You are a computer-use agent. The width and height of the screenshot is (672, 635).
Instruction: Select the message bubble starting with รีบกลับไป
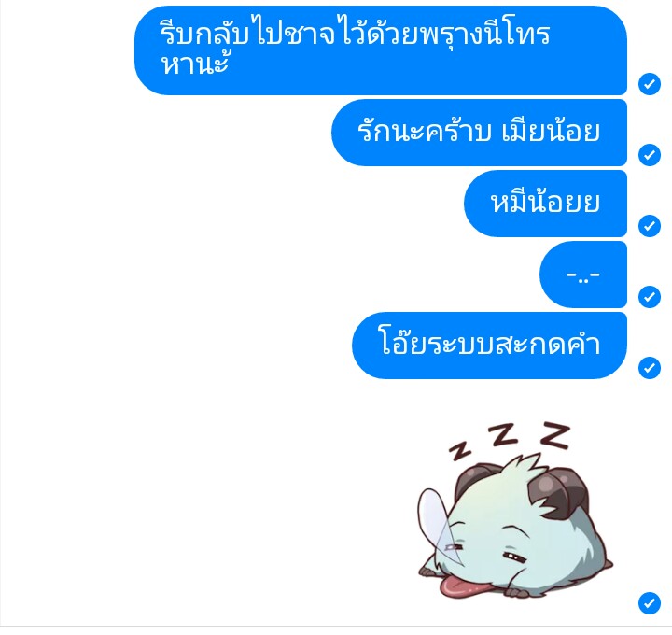381,50
